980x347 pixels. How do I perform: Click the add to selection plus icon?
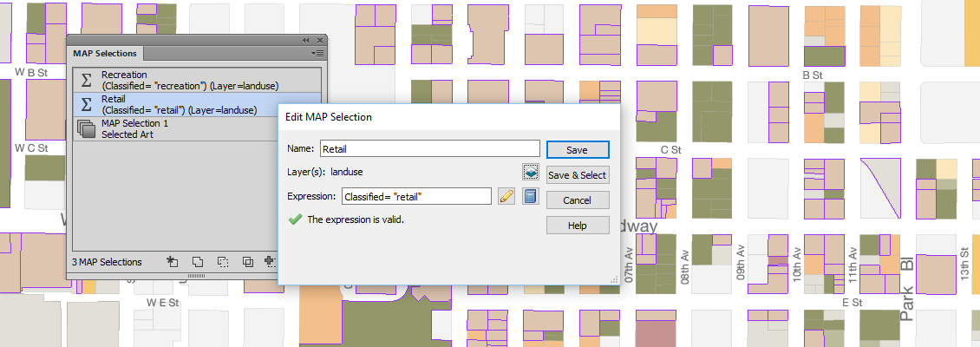click(x=270, y=262)
